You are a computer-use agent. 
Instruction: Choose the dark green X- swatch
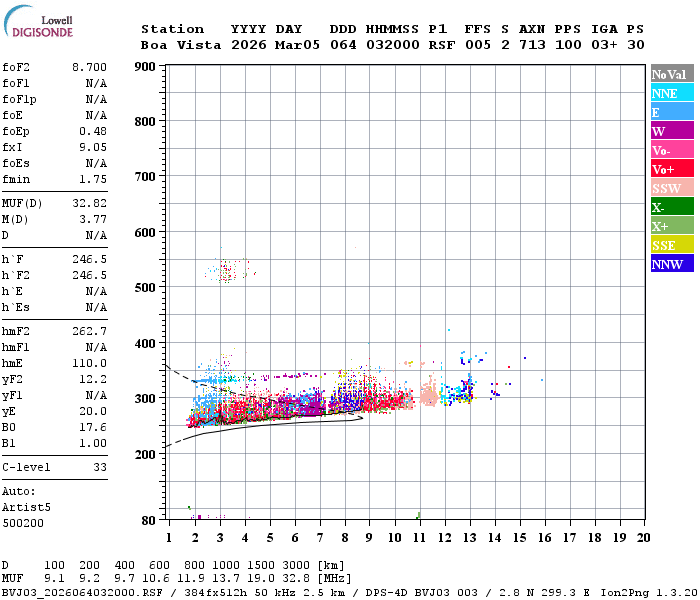671,207
